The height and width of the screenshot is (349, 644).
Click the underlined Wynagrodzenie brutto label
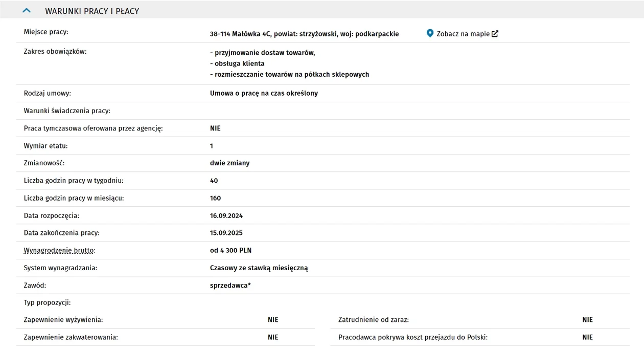pyautogui.click(x=59, y=250)
